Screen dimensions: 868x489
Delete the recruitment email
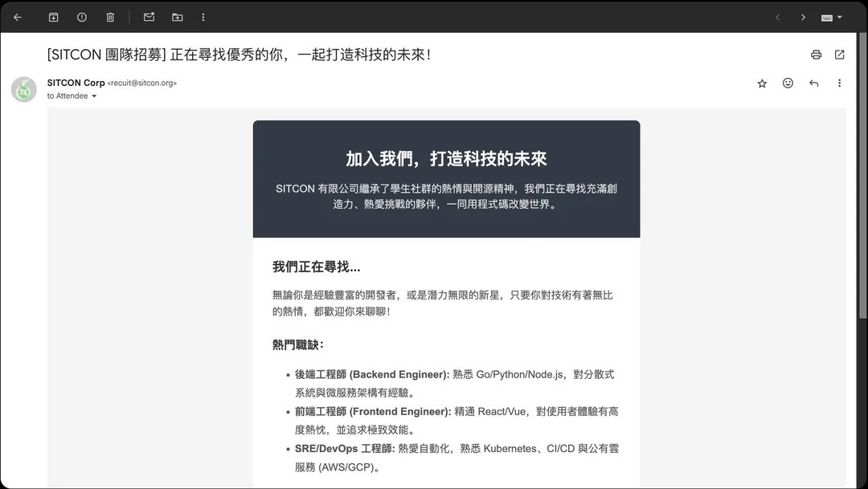tap(110, 17)
